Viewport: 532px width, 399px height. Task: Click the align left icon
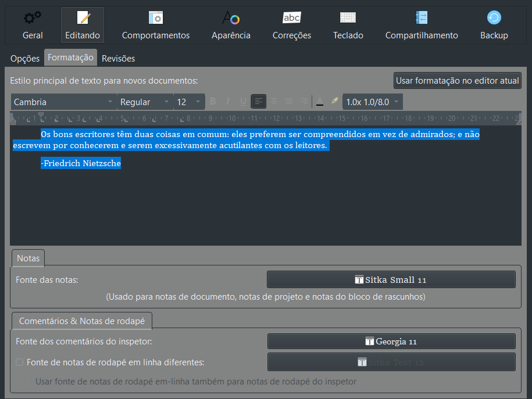pyautogui.click(x=259, y=102)
